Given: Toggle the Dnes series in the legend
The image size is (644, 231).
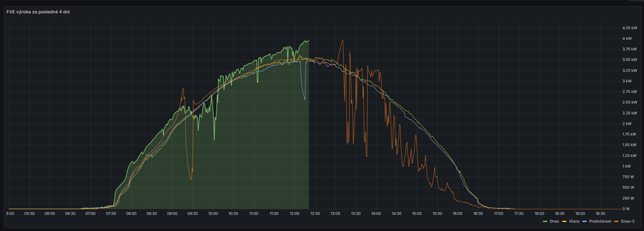Looking at the screenshot, I should coord(554,221).
